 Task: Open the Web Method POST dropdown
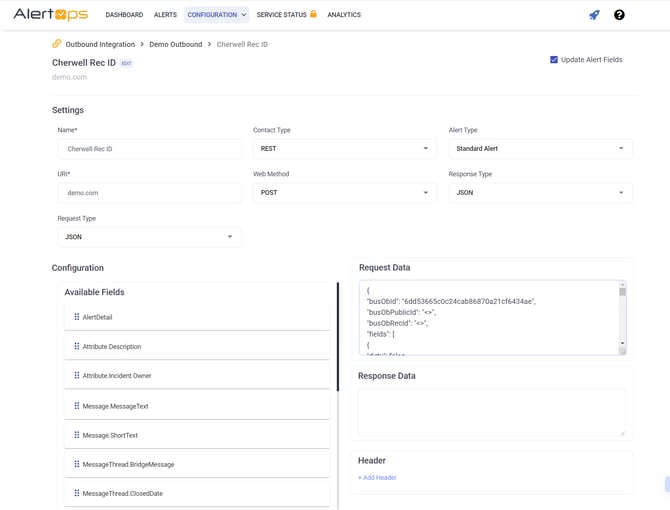(x=344, y=193)
